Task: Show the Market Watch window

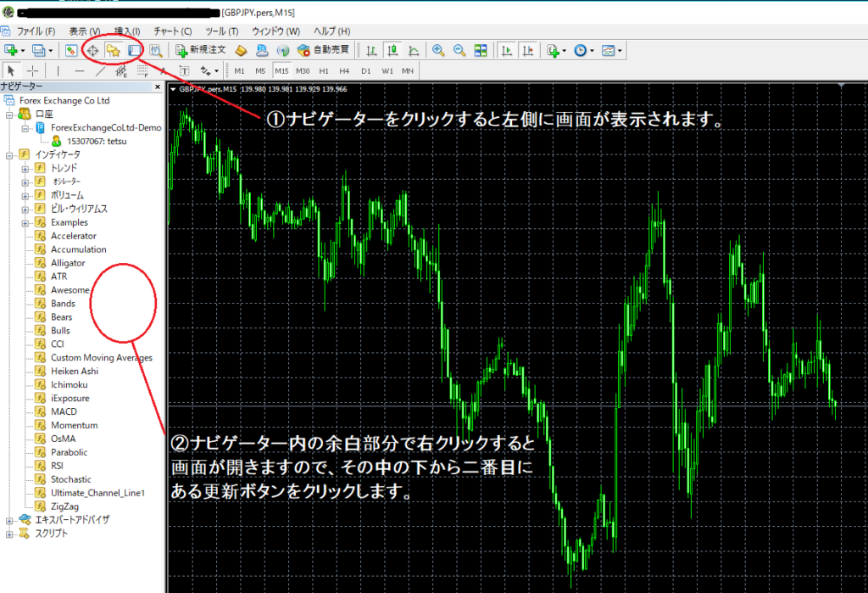Action: pos(71,50)
